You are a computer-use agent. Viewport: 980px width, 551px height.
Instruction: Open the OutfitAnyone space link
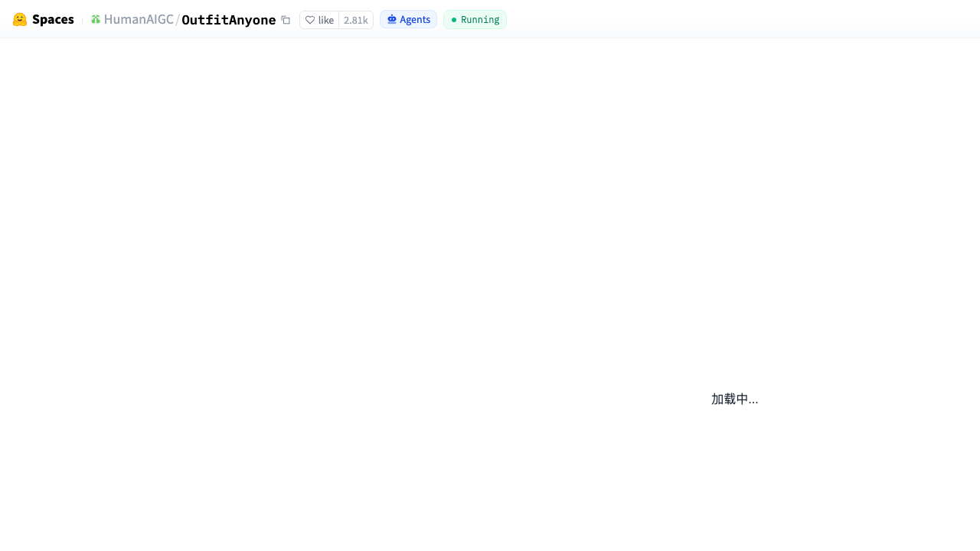[x=228, y=20]
